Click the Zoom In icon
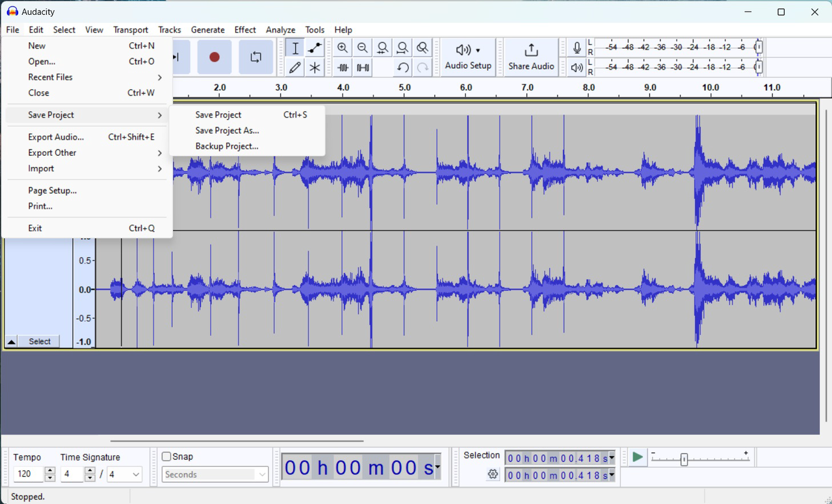Screen dimensions: 832x504 [343, 47]
